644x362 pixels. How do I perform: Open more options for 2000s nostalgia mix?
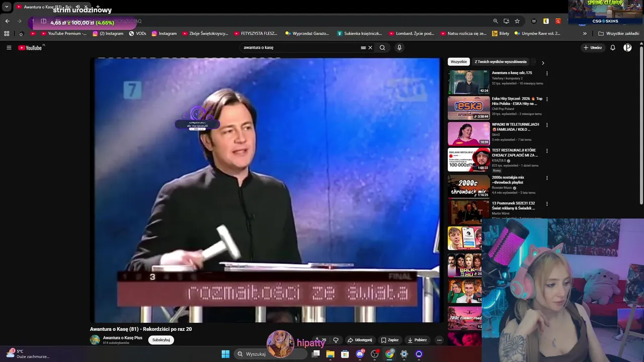[547, 178]
